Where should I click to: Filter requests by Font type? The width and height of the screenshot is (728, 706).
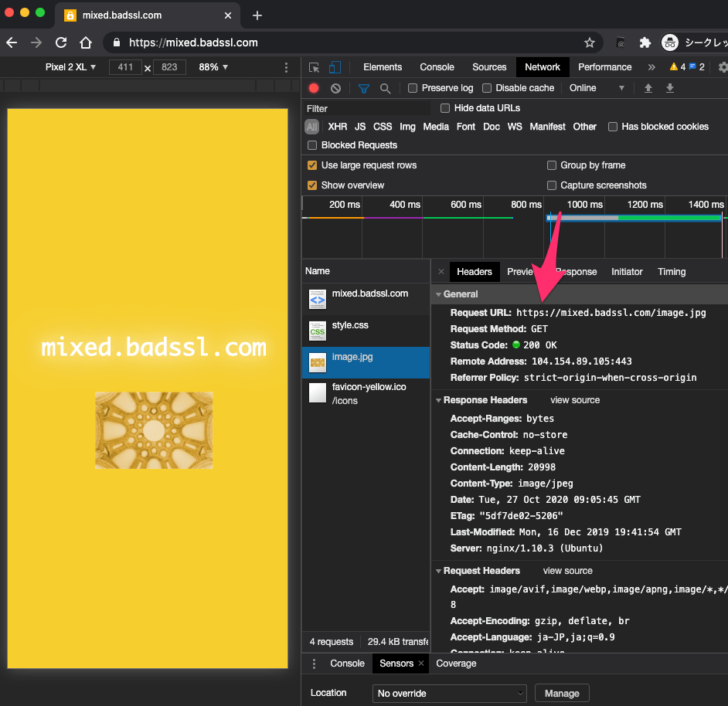coord(466,127)
